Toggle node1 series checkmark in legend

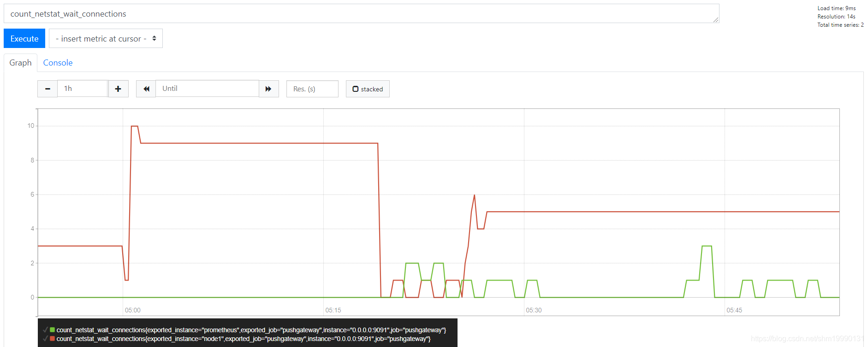coord(45,339)
